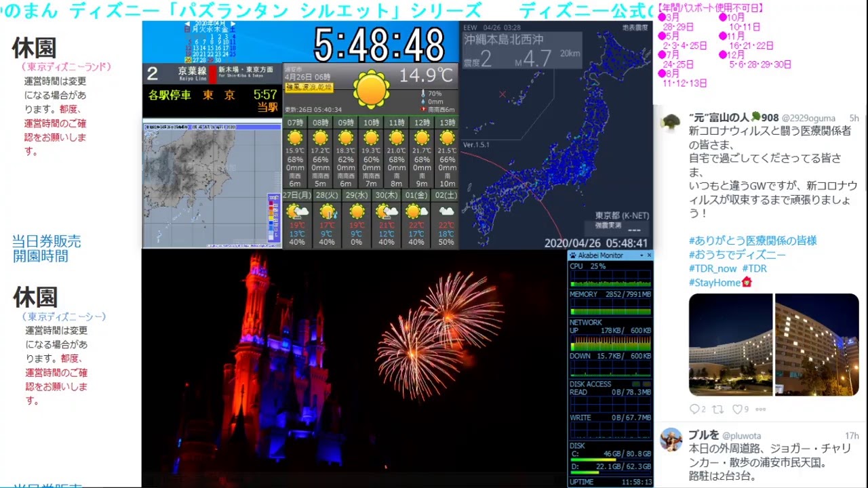Viewport: 868px width, 488px height.
Task: Open the Akabei Monitor dropdown arrow menu
Action: click(x=640, y=256)
